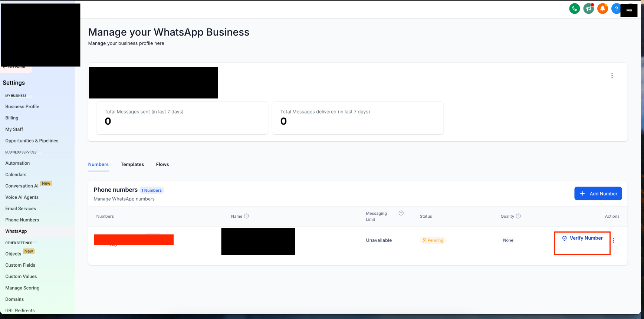Open Manage Scoring settings
Viewport: 644px width, 319px height.
22,288
